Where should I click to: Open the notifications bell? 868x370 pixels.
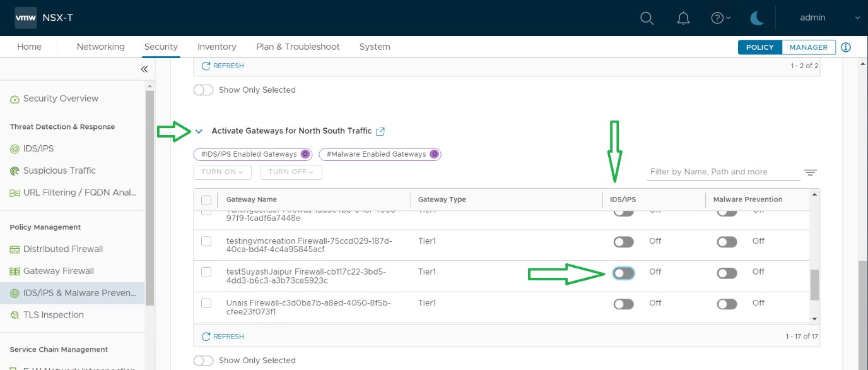pyautogui.click(x=683, y=18)
